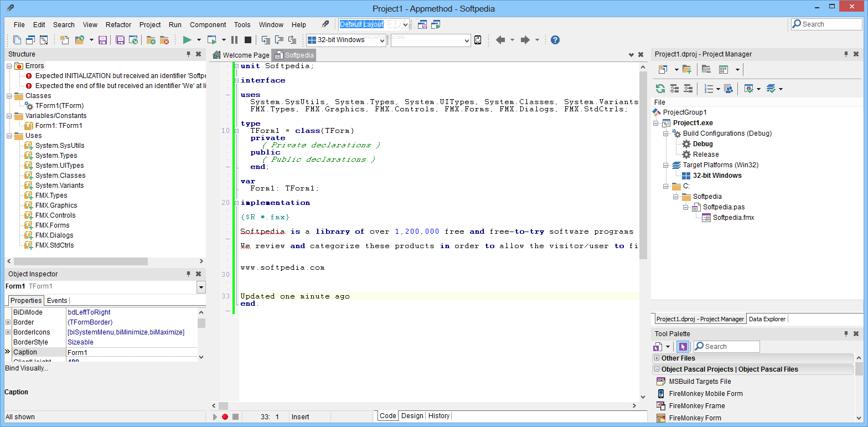Open the Project menu
The image size is (868, 427).
click(x=150, y=25)
